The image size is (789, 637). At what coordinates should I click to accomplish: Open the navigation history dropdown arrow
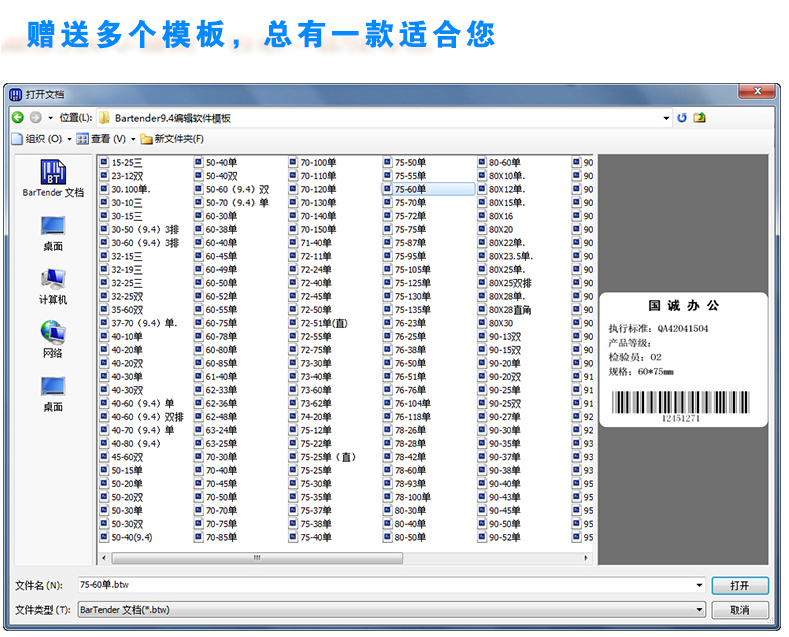pos(50,118)
